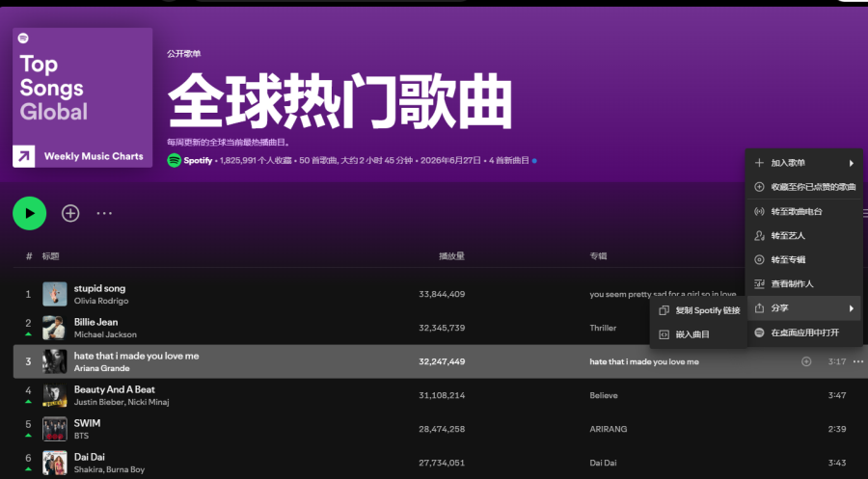Open the Shakira artist link
The width and height of the screenshot is (868, 479).
88,469
